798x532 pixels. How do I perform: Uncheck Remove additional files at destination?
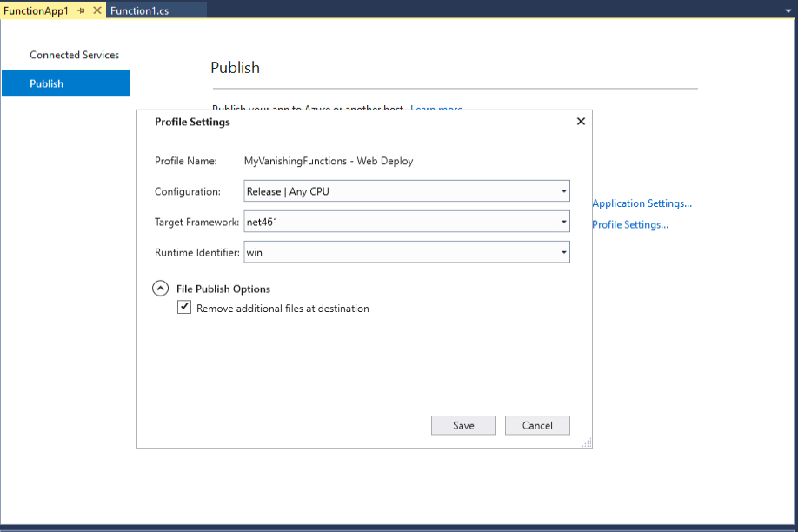point(184,307)
